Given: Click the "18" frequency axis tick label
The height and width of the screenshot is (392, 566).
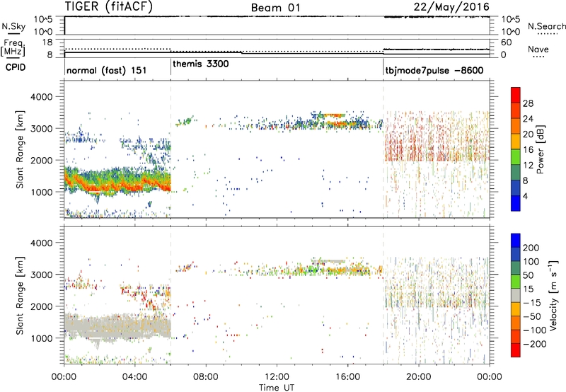Looking at the screenshot, I should 47,42.
